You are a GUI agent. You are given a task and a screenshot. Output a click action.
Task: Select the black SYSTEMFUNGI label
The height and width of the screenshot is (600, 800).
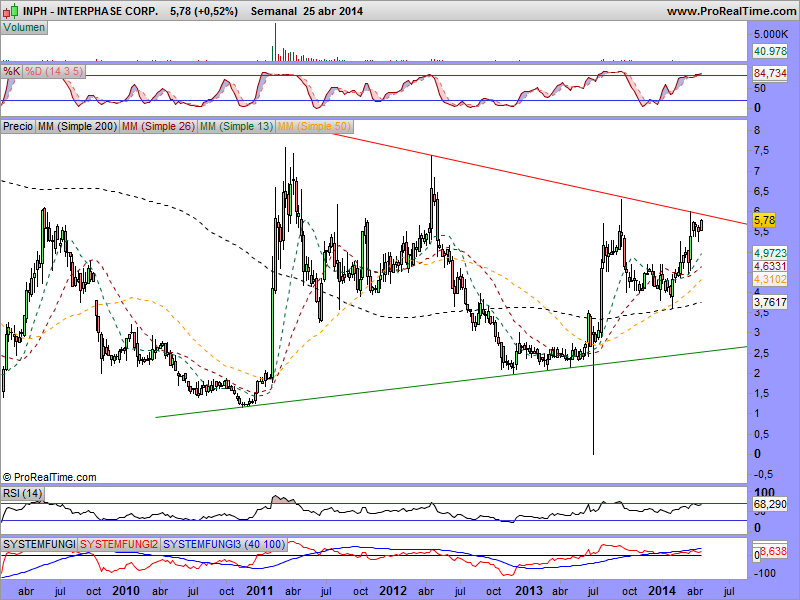(39, 544)
